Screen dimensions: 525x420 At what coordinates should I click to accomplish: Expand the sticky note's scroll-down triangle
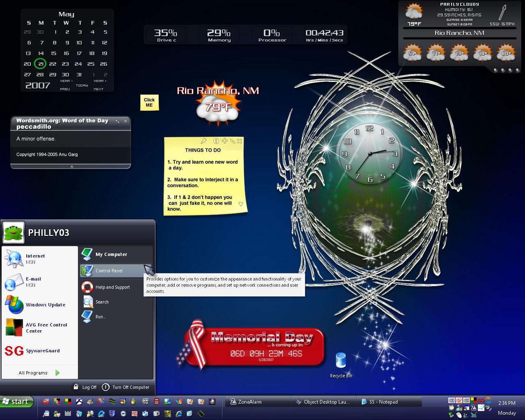(x=241, y=204)
